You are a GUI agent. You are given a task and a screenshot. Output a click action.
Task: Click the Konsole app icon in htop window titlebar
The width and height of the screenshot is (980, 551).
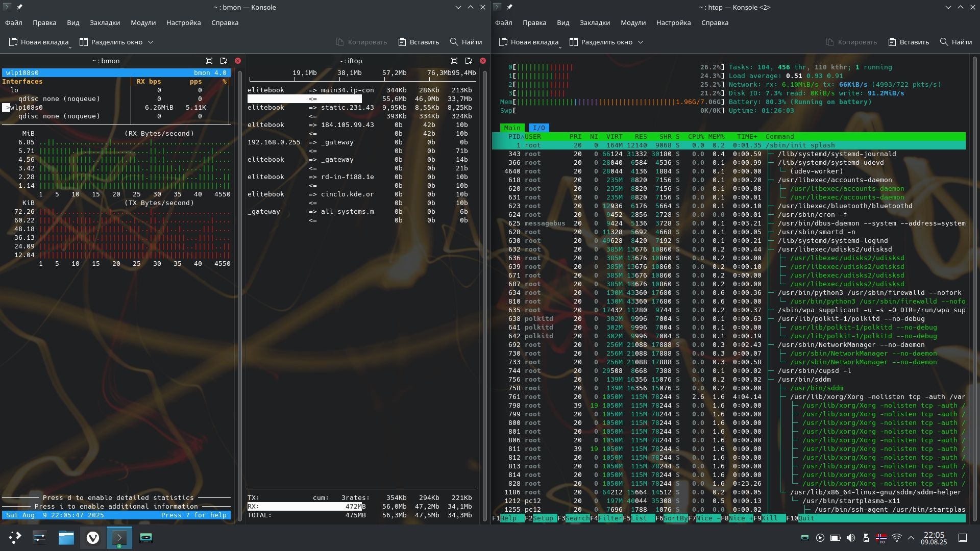tap(497, 7)
